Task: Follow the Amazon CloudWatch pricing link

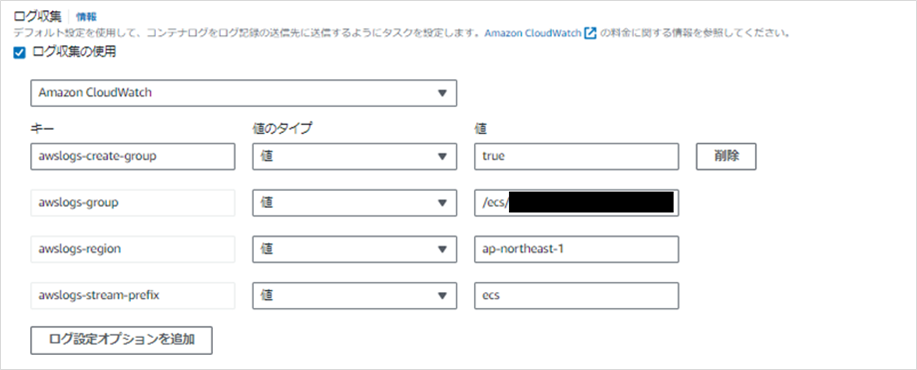Action: pyautogui.click(x=533, y=33)
